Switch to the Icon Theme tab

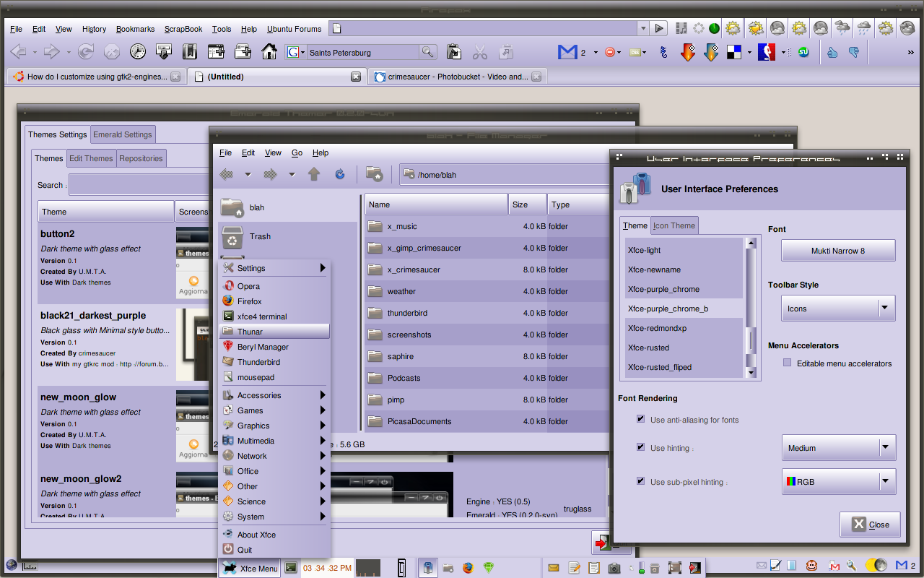(674, 225)
